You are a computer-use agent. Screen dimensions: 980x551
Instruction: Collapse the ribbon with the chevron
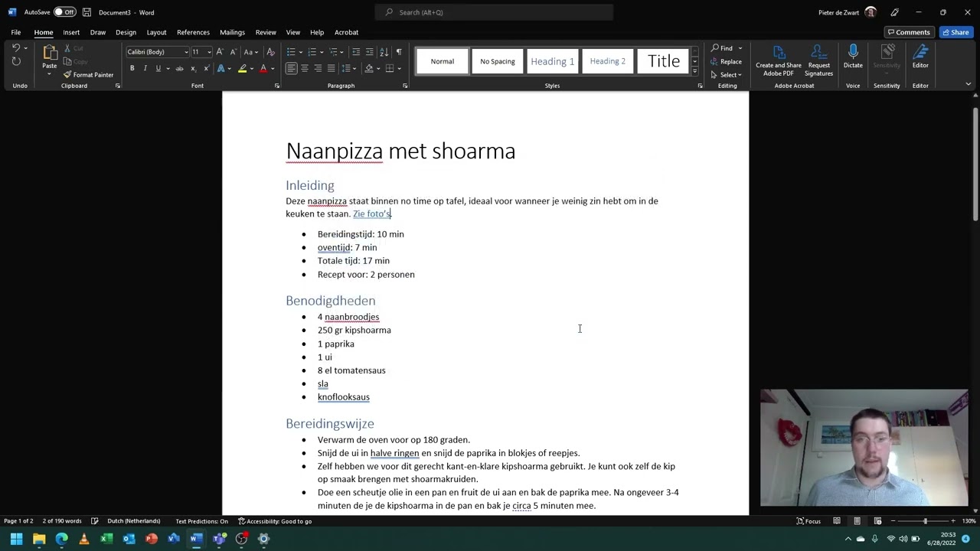968,85
